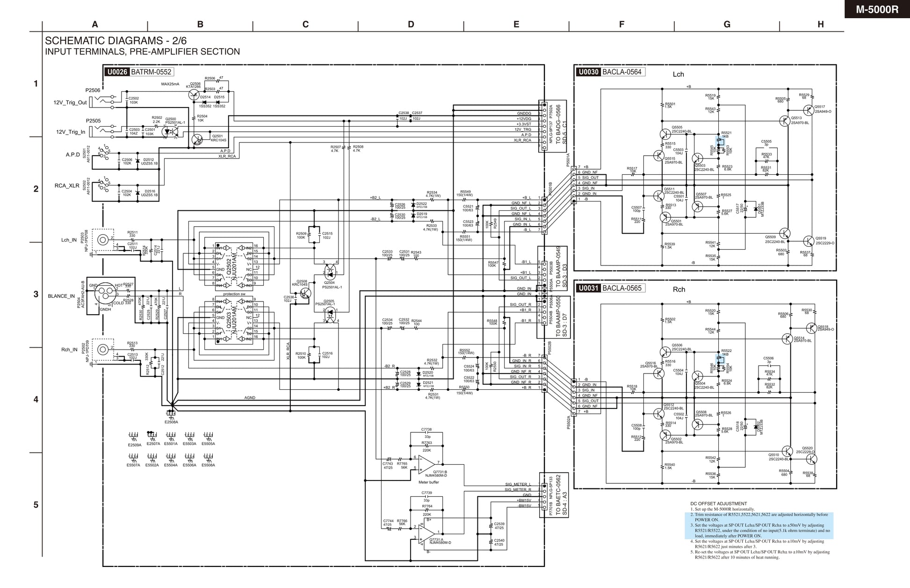Click the Q2502 NJU201AM IC block

coord(234,265)
